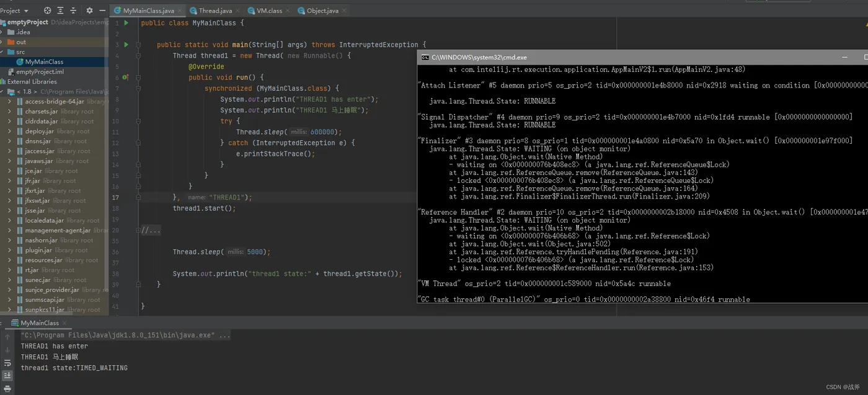Click the Collapse All icon in Project panel
The height and width of the screenshot is (395, 868).
point(73,11)
